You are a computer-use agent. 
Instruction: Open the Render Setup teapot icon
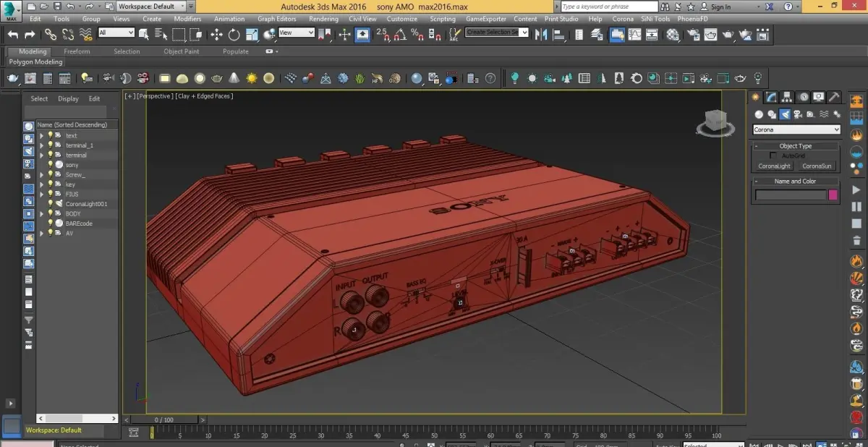[693, 34]
